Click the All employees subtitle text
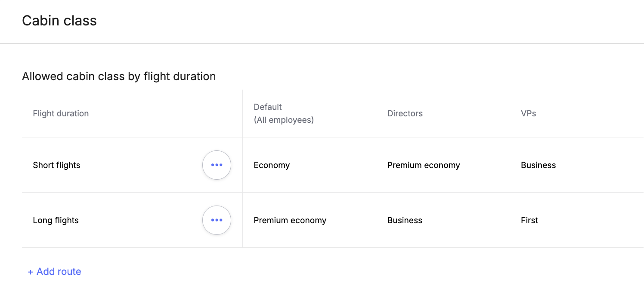This screenshot has width=644, height=293. coord(284,120)
